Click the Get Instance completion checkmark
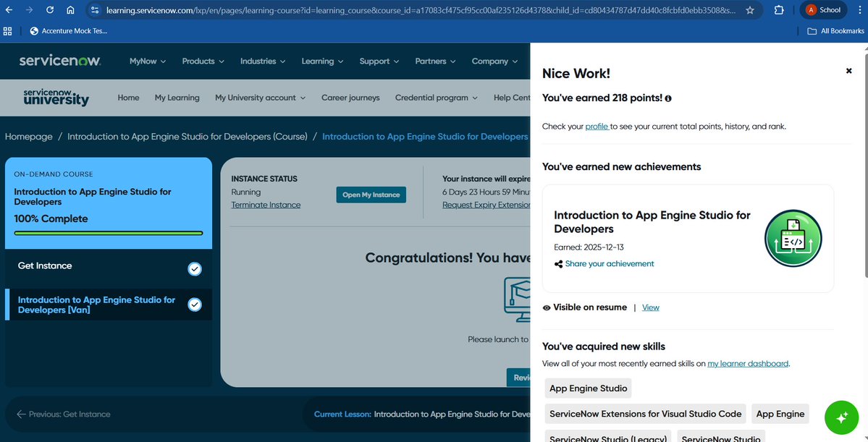 (194, 269)
